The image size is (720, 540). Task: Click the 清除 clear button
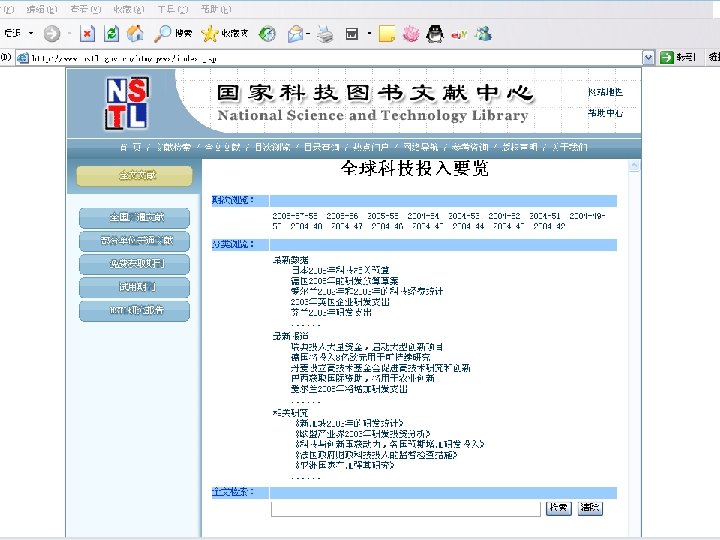point(590,507)
